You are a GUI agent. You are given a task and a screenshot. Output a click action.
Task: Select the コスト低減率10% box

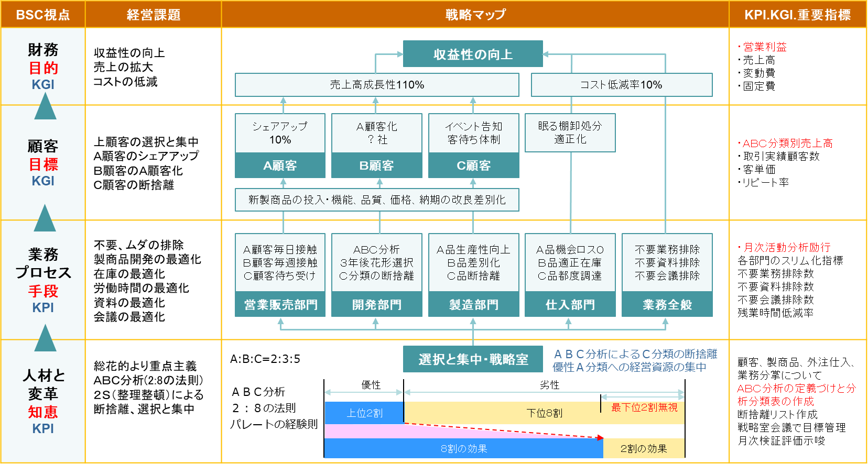[x=621, y=85]
